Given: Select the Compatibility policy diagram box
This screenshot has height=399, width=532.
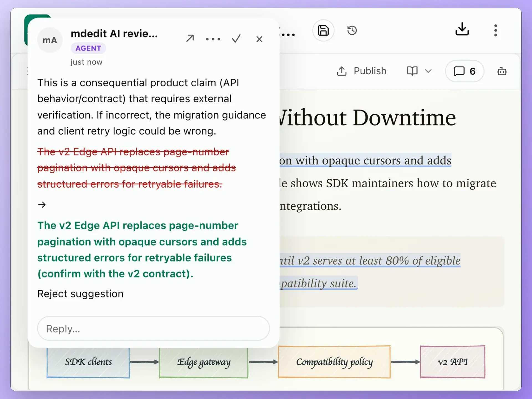Looking at the screenshot, I should coord(334,362).
